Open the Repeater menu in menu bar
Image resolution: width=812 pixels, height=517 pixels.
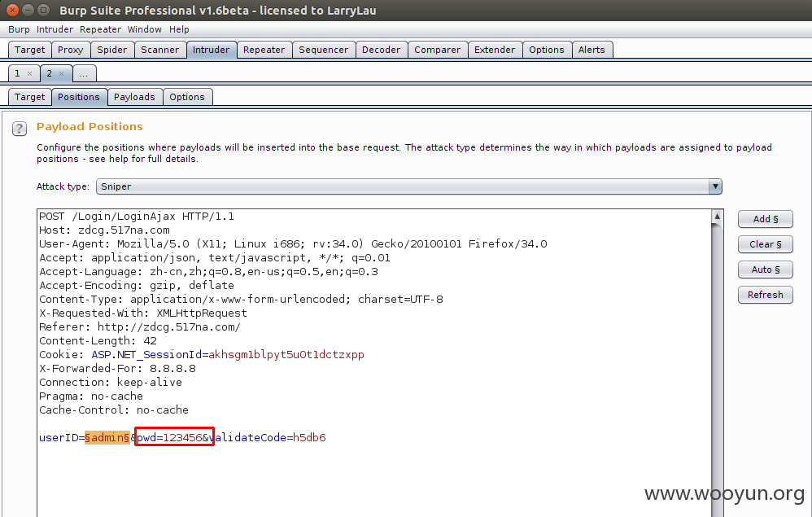(100, 29)
